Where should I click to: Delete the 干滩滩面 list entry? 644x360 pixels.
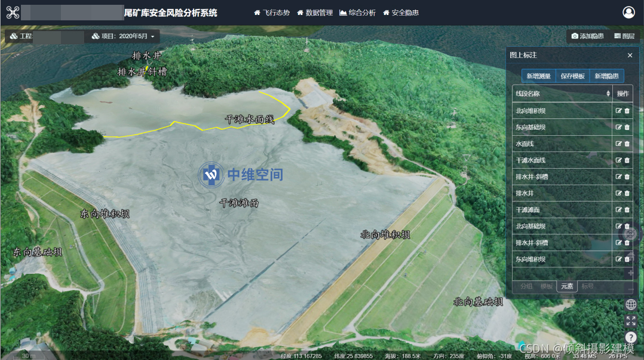[627, 209]
